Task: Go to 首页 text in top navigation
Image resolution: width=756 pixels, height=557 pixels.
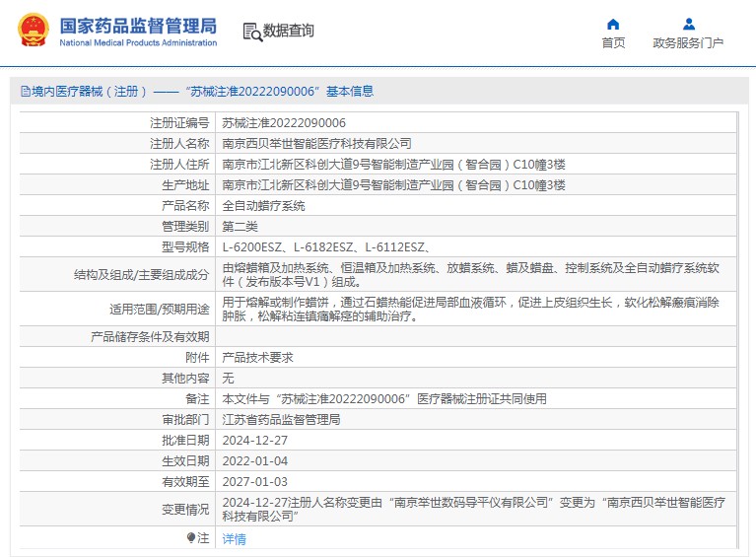Action: 613,43
